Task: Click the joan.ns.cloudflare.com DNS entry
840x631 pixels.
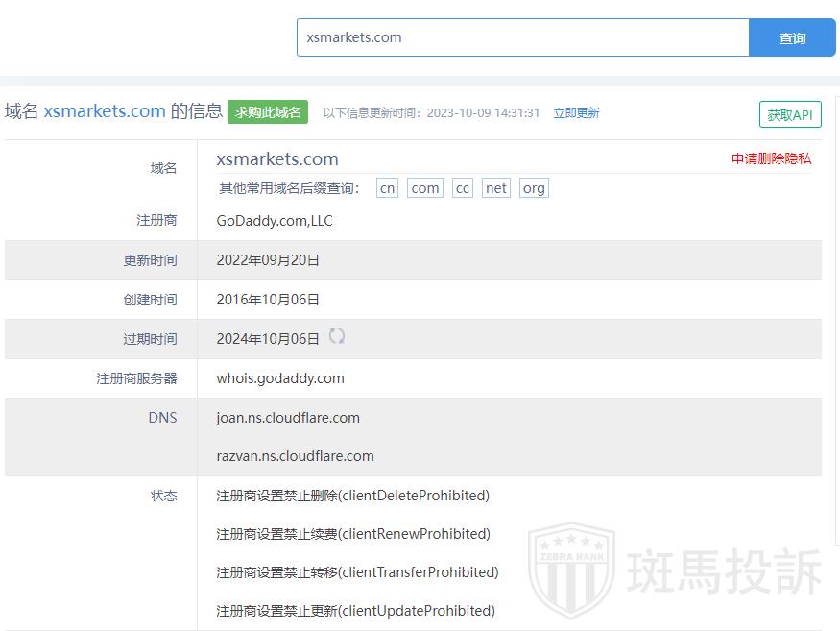Action: pyautogui.click(x=288, y=418)
